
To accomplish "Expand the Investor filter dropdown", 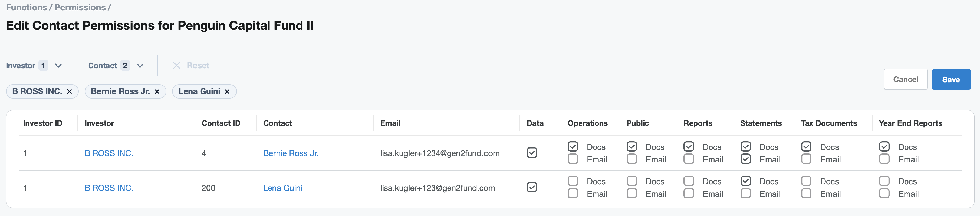I will click(58, 65).
